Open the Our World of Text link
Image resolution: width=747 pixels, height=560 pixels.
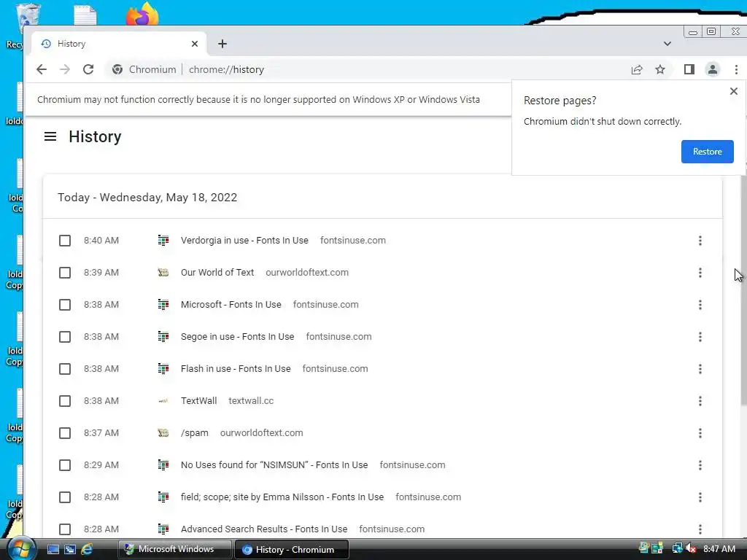pos(217,273)
